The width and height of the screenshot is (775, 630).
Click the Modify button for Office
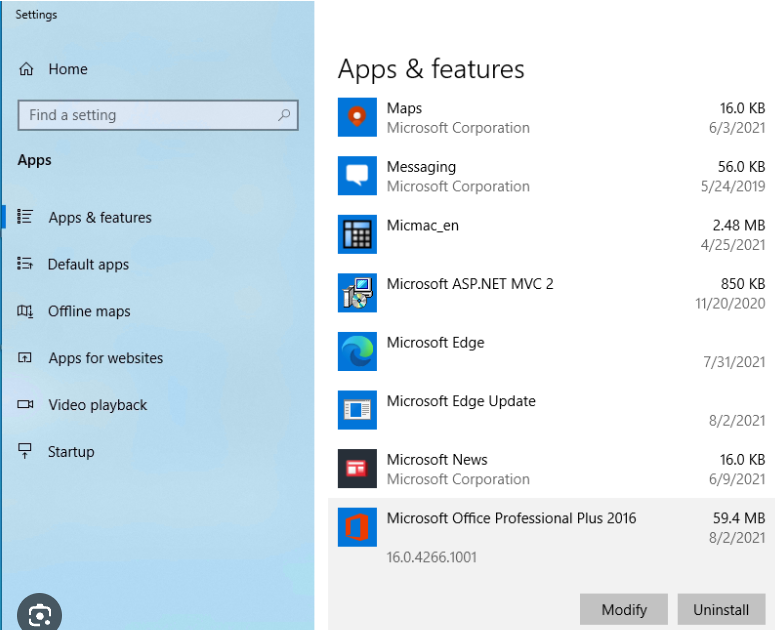pos(624,609)
